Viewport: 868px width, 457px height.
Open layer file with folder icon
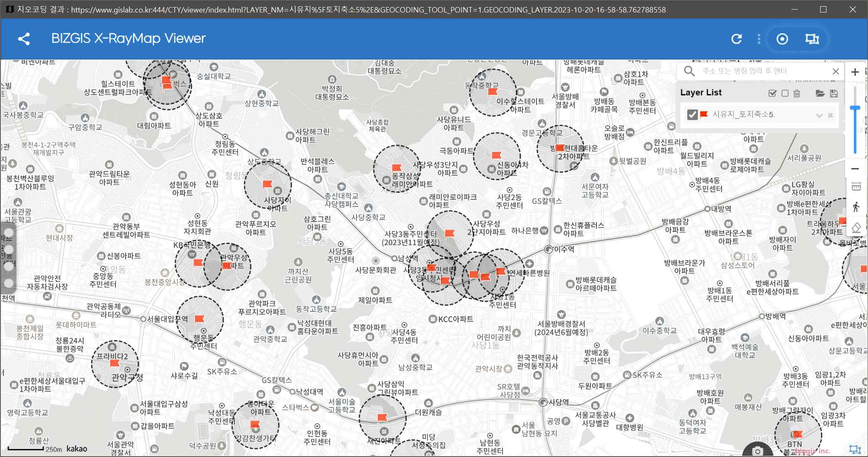pos(820,93)
